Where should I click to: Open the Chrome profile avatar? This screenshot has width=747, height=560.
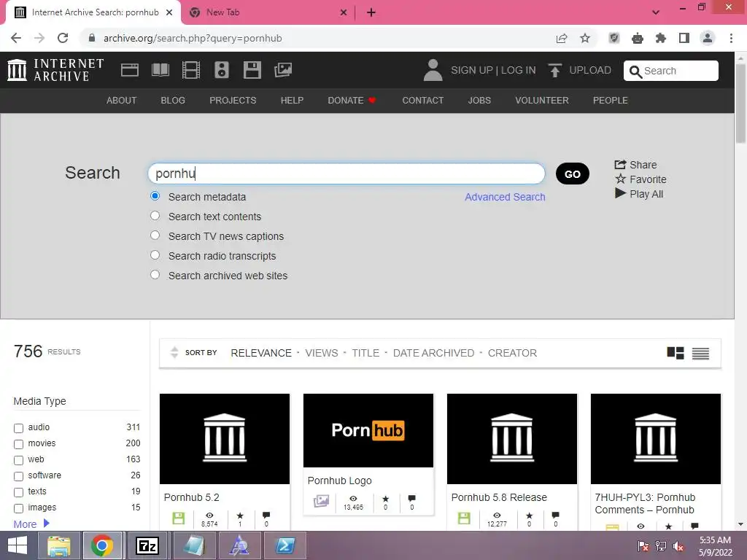(x=708, y=38)
